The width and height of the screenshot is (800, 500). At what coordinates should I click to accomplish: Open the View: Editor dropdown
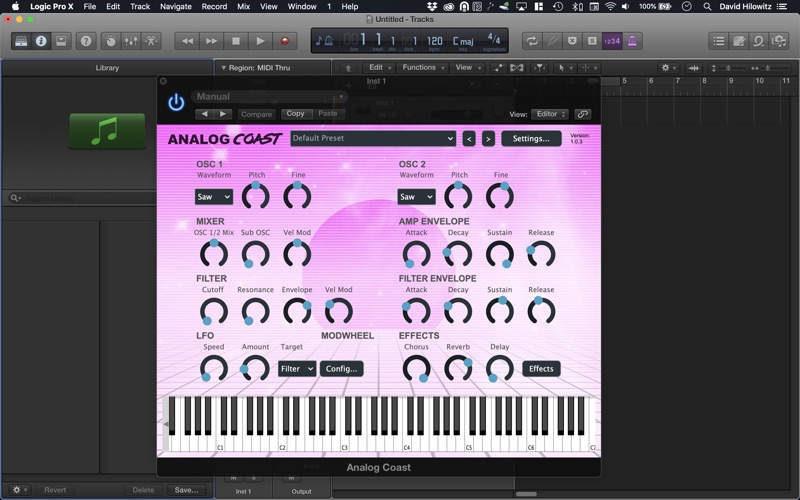pyautogui.click(x=549, y=114)
